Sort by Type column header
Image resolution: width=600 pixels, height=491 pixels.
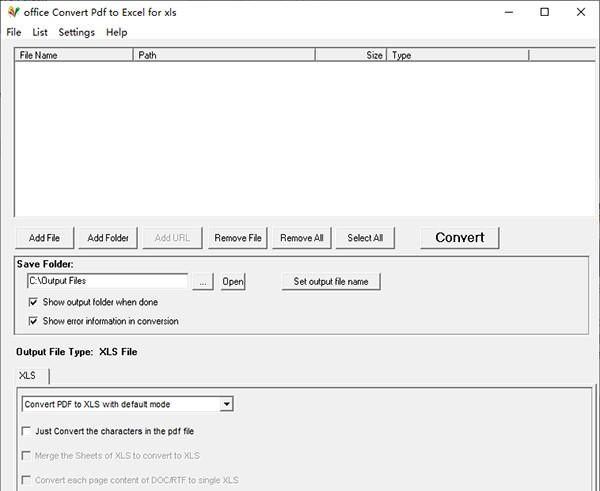(458, 55)
